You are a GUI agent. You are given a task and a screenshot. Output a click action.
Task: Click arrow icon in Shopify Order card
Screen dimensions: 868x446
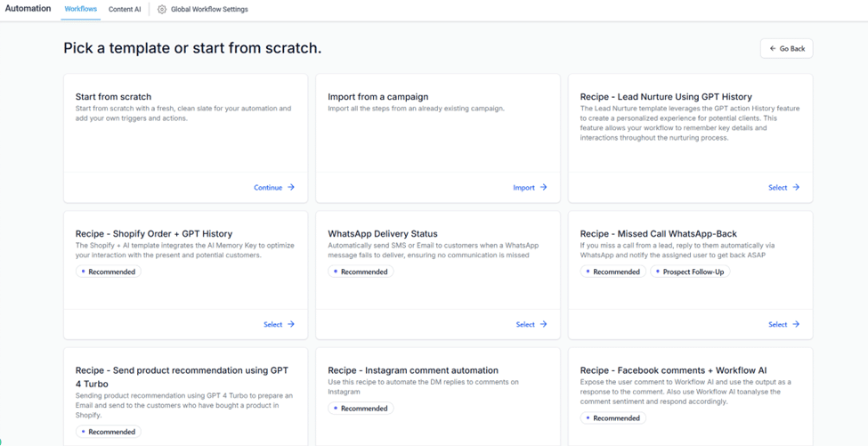(x=291, y=324)
